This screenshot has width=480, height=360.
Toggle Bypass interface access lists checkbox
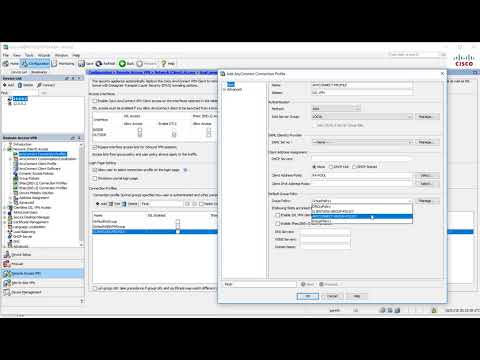[x=95, y=147]
